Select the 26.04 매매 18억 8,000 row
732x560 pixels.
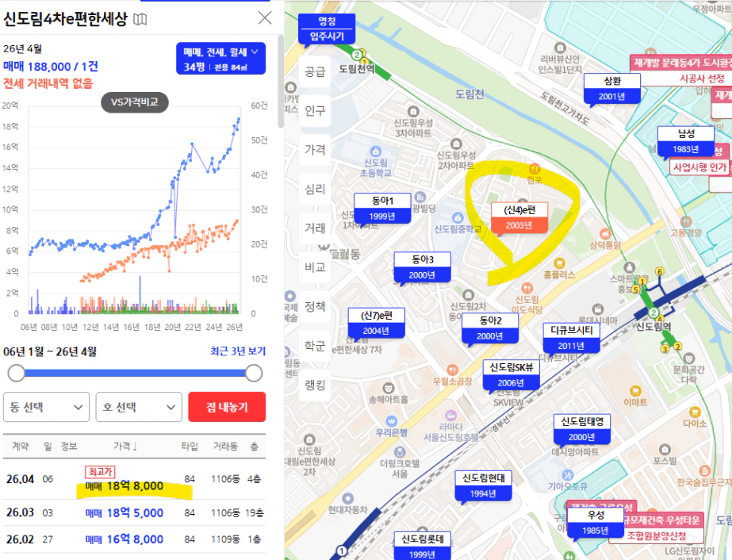pyautogui.click(x=135, y=479)
